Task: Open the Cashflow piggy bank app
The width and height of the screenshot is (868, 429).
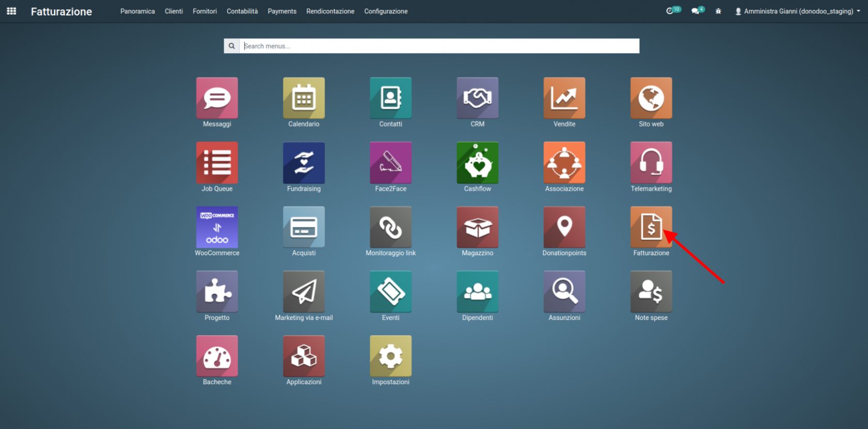Action: tap(477, 163)
